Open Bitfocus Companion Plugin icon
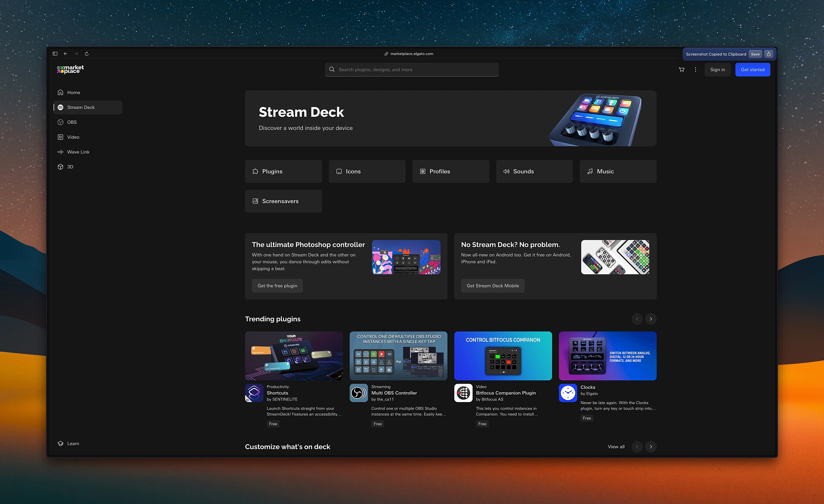This screenshot has width=824, height=504. (x=463, y=393)
